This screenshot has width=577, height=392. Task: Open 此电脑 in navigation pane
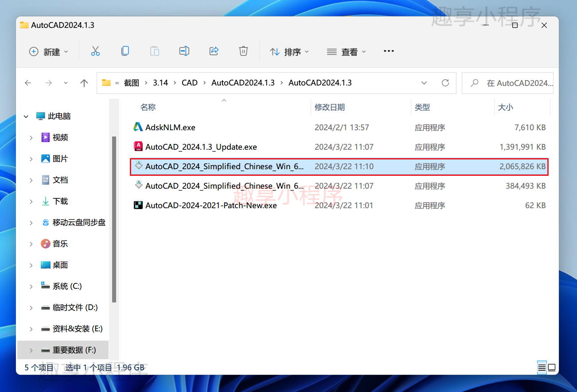click(x=59, y=116)
